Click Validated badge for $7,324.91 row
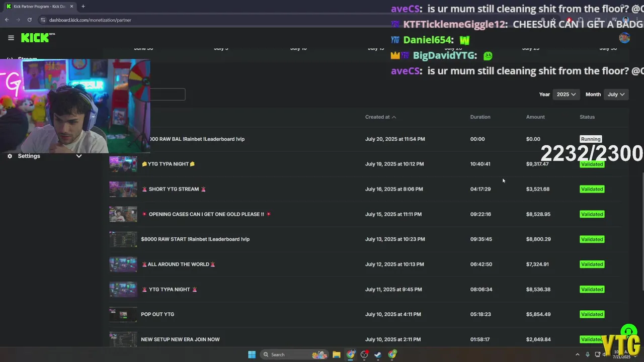This screenshot has width=644, height=362. point(592,264)
